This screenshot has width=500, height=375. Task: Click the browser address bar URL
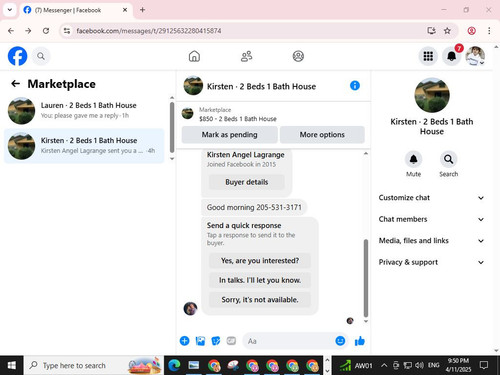(149, 31)
